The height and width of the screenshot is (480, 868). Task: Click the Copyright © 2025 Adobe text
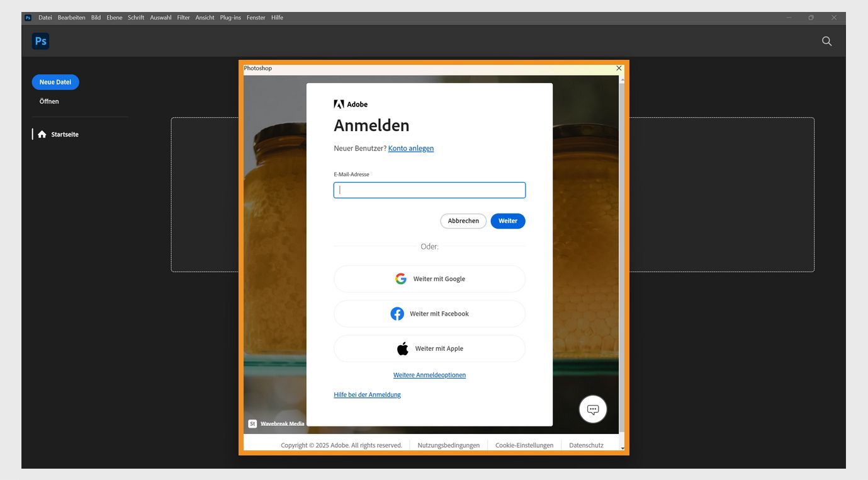click(x=341, y=445)
